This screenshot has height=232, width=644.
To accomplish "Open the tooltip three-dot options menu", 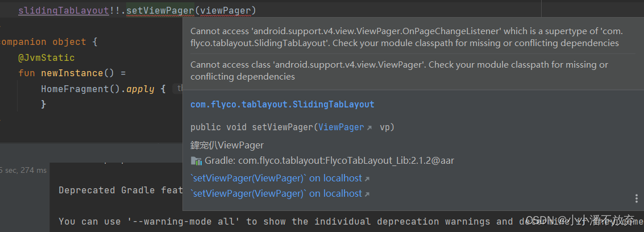I will point(636,199).
